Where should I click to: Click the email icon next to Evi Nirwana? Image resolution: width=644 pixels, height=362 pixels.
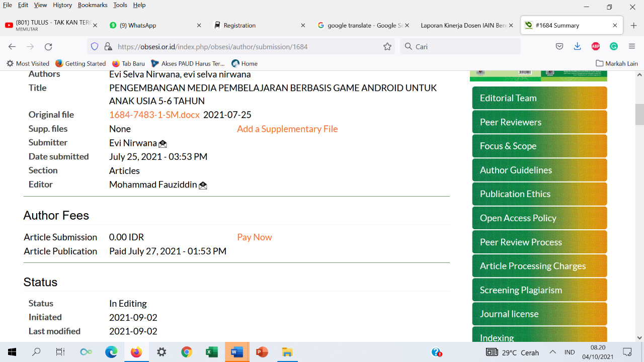[163, 144]
